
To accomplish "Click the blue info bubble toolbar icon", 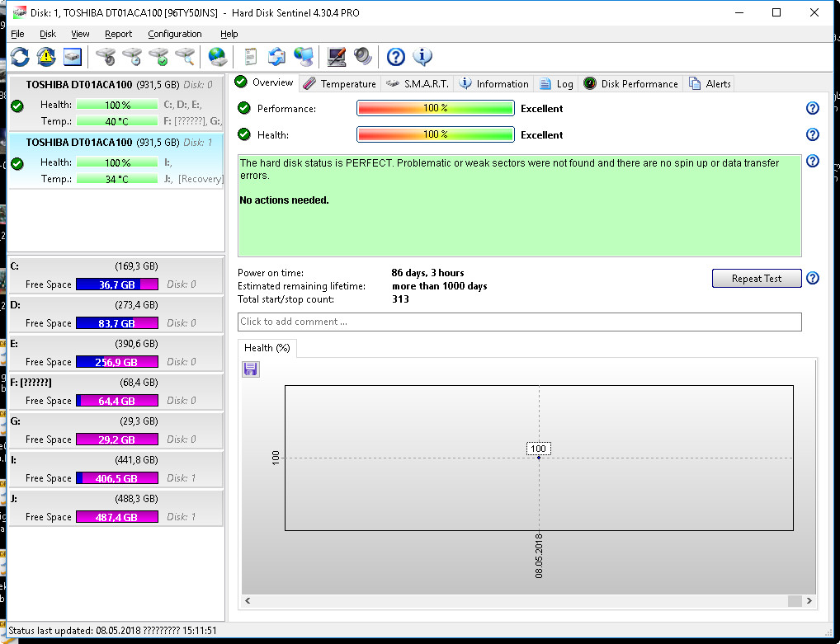I will (x=422, y=57).
